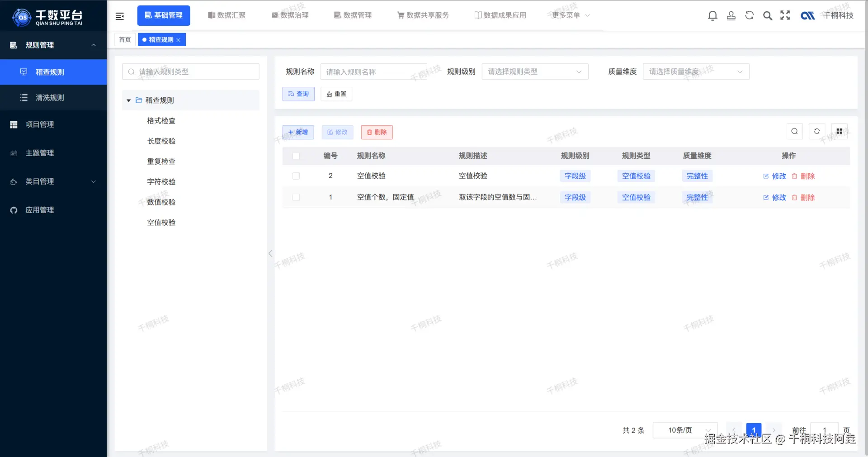Image resolution: width=868 pixels, height=457 pixels.
Task: Expand the 更多菜单 dropdown
Action: coord(571,15)
